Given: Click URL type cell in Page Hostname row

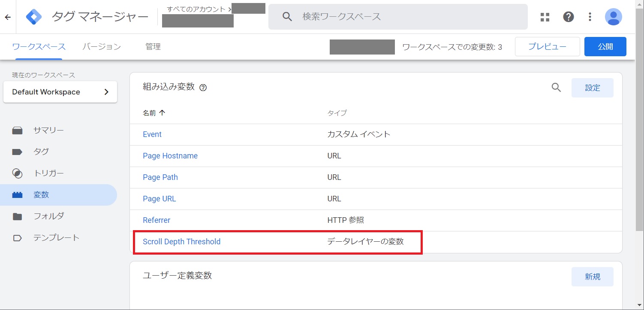Looking at the screenshot, I should coord(334,156).
